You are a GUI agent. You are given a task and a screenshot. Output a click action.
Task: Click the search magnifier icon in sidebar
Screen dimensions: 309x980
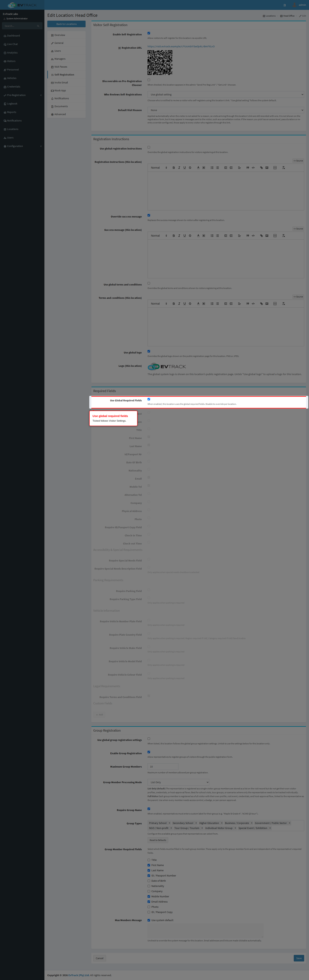coord(38,26)
